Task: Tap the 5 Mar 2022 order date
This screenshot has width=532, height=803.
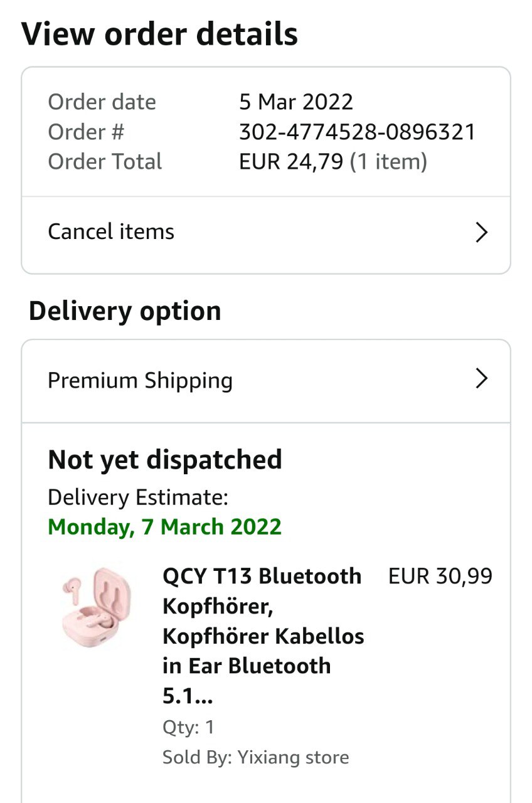Action: [x=296, y=102]
